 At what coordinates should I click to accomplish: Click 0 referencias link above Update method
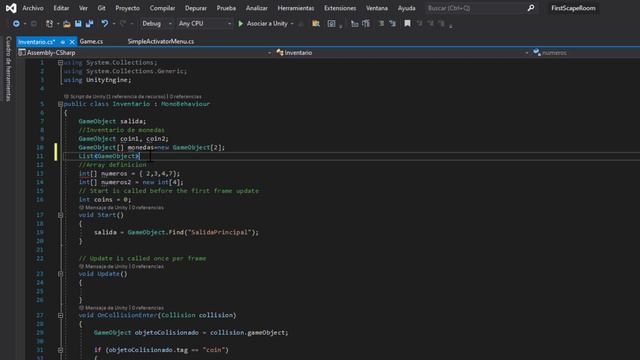(147, 267)
